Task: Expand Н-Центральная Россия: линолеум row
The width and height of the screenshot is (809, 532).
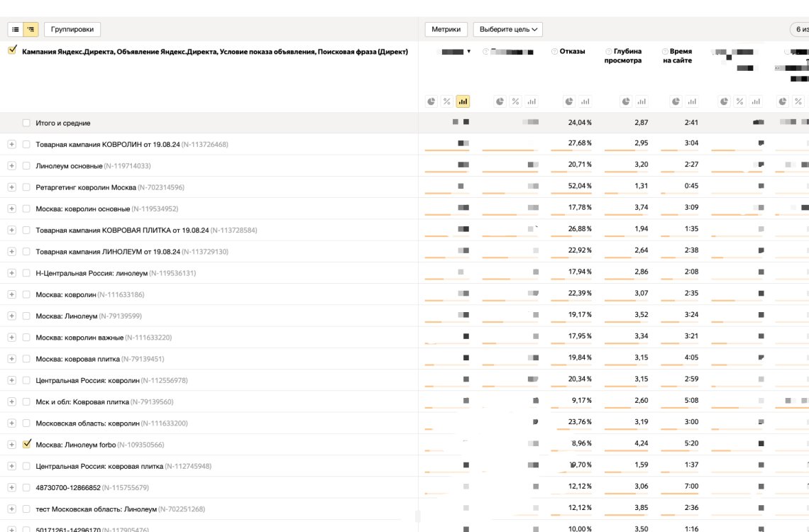Action: pyautogui.click(x=11, y=273)
